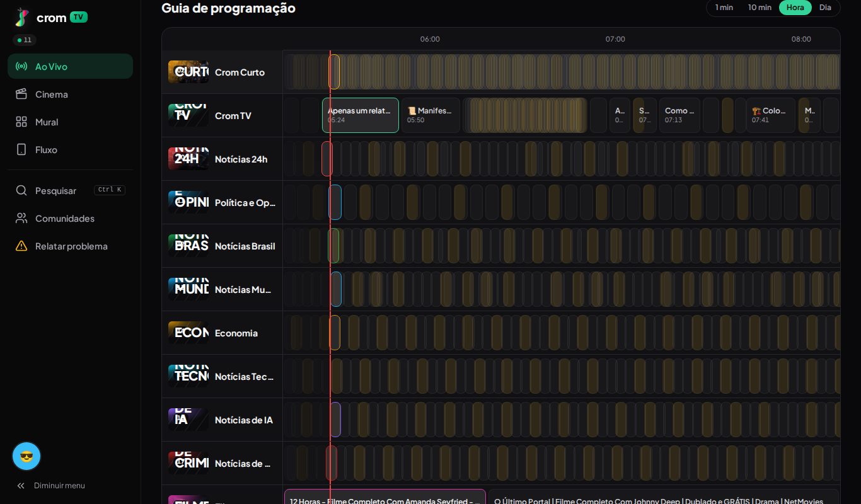
Task: Open the 'Apenas um relat...' 05:24 program
Action: pyautogui.click(x=361, y=115)
